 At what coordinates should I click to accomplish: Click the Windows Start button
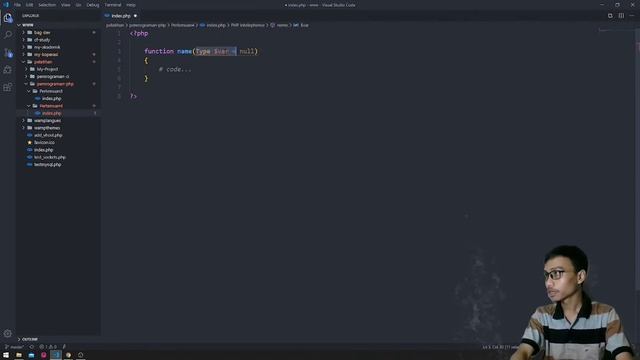tap(6, 355)
